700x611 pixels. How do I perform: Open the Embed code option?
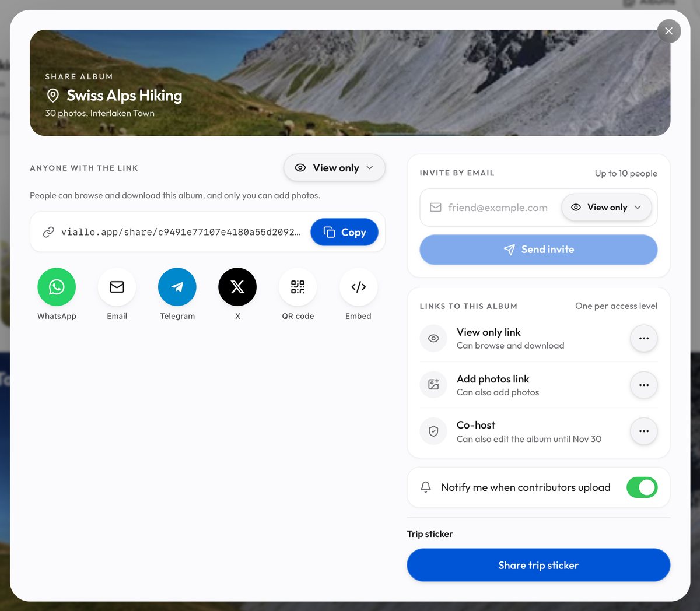pyautogui.click(x=358, y=287)
